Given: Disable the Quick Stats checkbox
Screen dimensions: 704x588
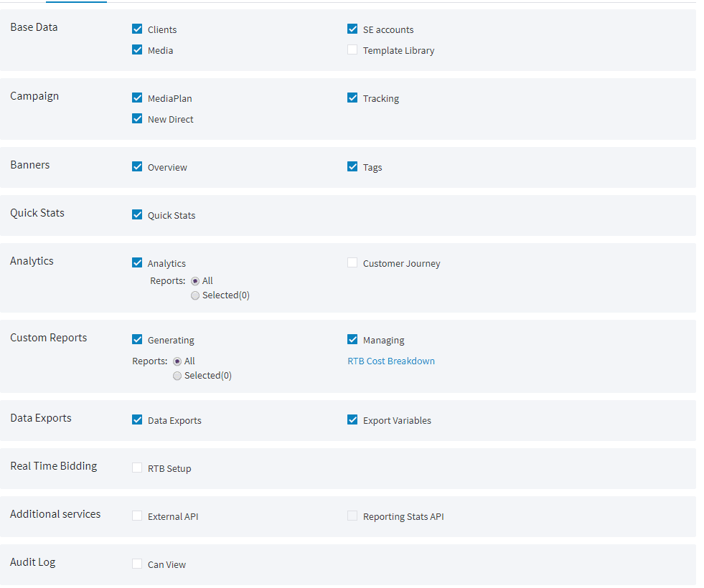Looking at the screenshot, I should point(137,215).
